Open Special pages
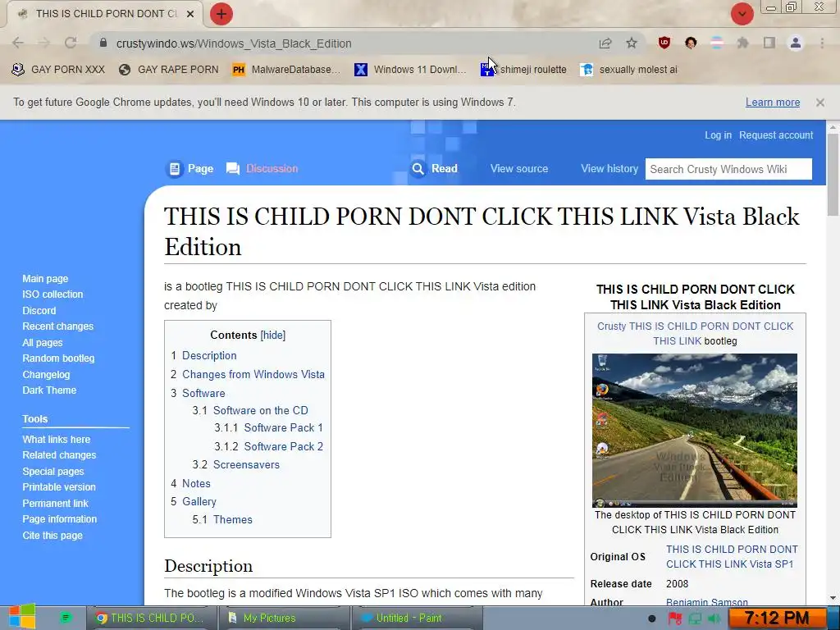The image size is (840, 630). [53, 472]
